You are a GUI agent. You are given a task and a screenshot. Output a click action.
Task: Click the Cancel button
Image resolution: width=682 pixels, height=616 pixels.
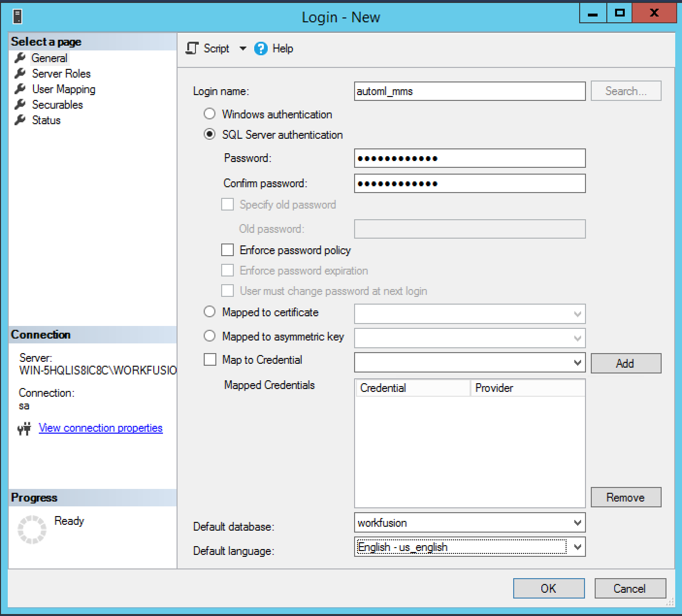coord(630,588)
